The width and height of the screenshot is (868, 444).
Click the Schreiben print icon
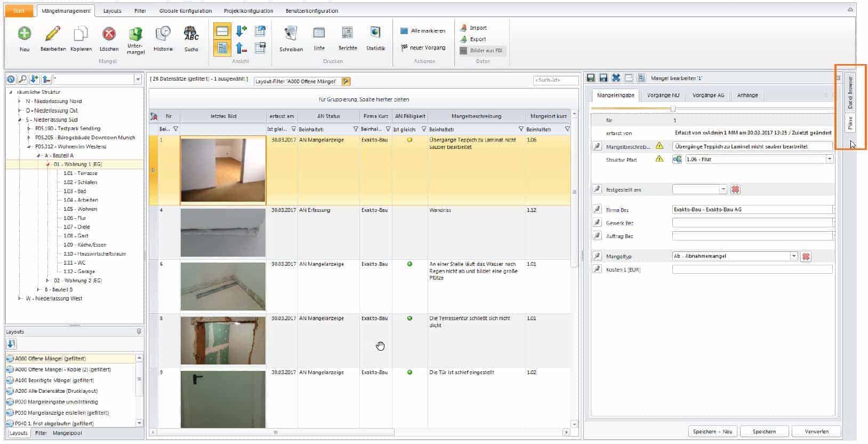tap(291, 34)
